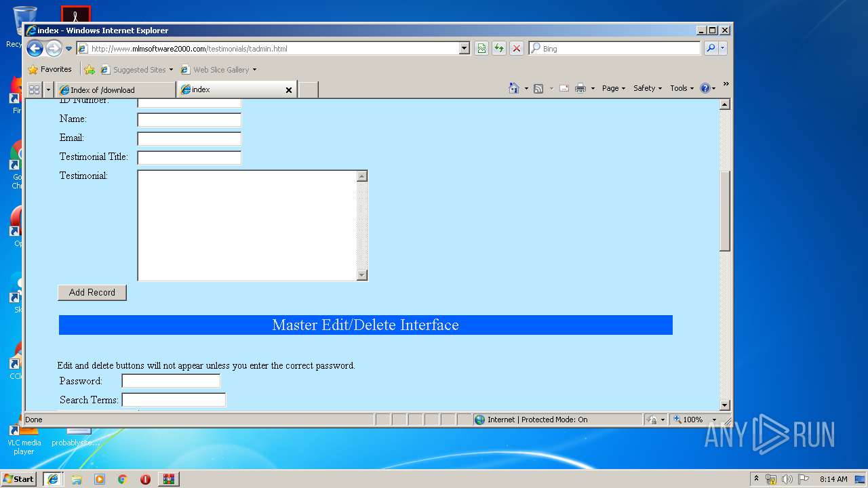The height and width of the screenshot is (488, 868).
Task: Show hidden tray icons arrow
Action: point(757,479)
